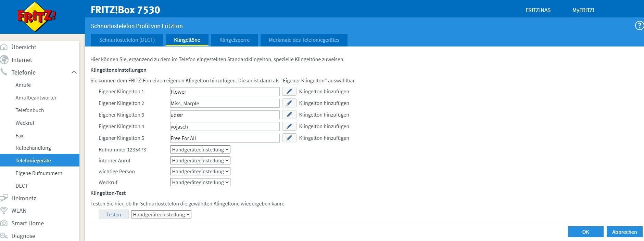Click the vojasch ringtone name field
644x241 pixels.
tap(225, 126)
